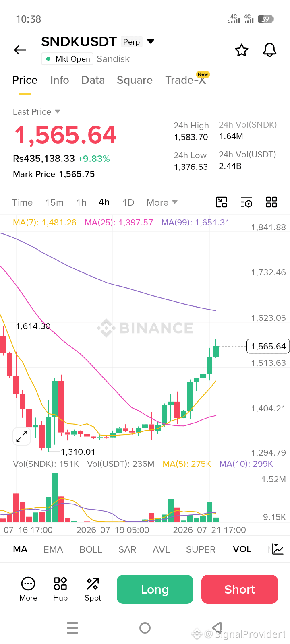Toggle the MA indicator

pyautogui.click(x=20, y=549)
